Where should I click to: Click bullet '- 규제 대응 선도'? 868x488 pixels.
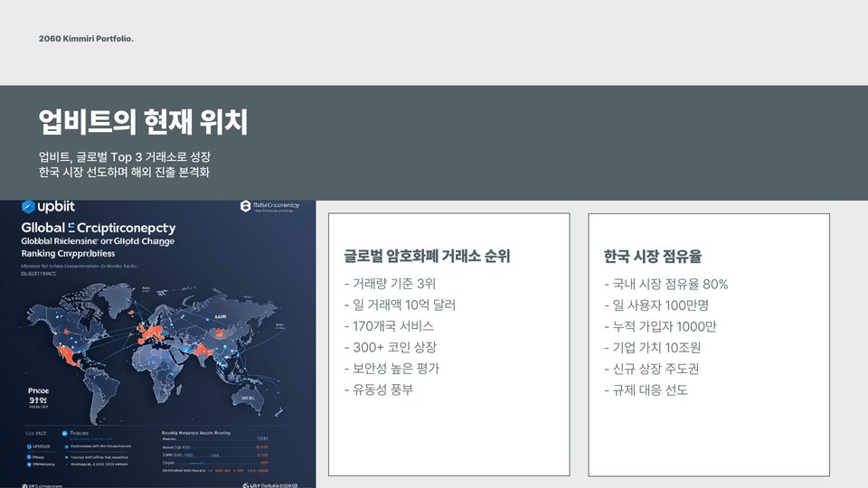tap(646, 390)
